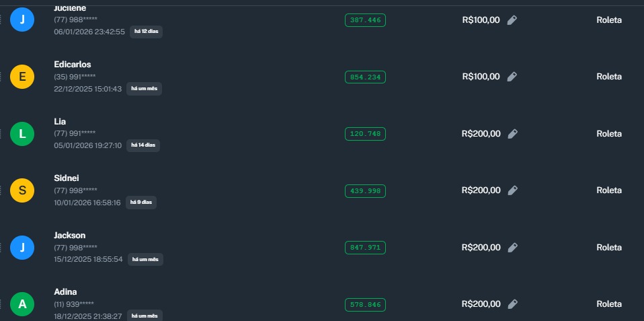Select Sidnei's yellow S avatar
This screenshot has width=644, height=321.
point(22,190)
